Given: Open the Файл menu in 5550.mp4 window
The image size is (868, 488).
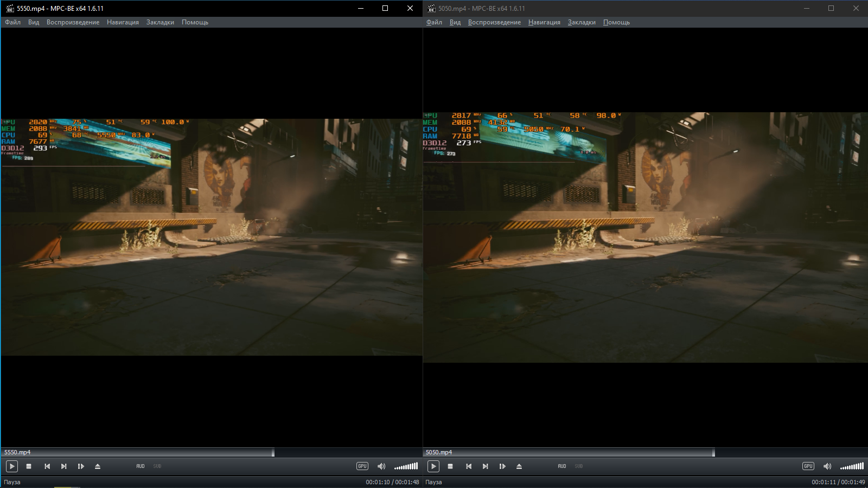Looking at the screenshot, I should click(x=12, y=22).
